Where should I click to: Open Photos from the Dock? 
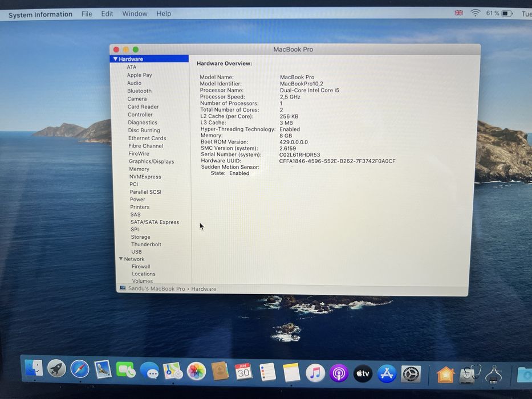197,371
